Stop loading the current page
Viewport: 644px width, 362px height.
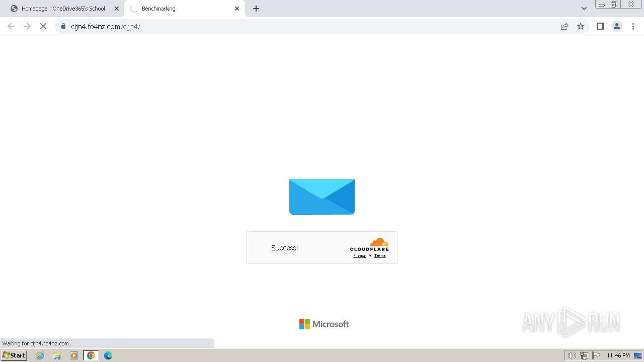(43, 26)
